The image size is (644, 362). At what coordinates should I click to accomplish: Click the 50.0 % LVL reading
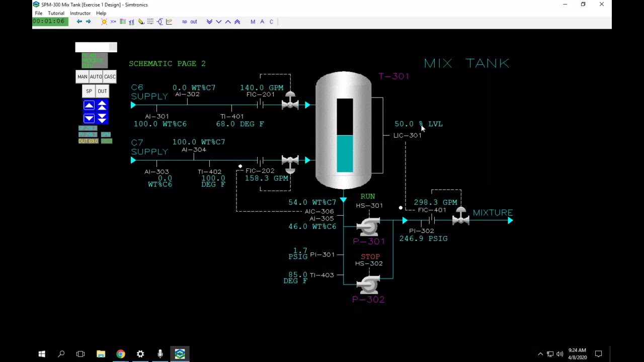[x=419, y=124]
